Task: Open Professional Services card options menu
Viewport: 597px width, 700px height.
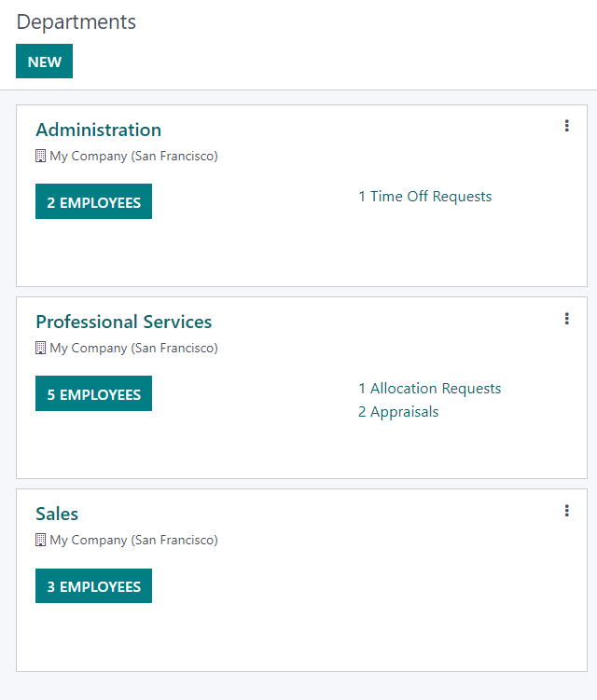Action: [x=566, y=318]
